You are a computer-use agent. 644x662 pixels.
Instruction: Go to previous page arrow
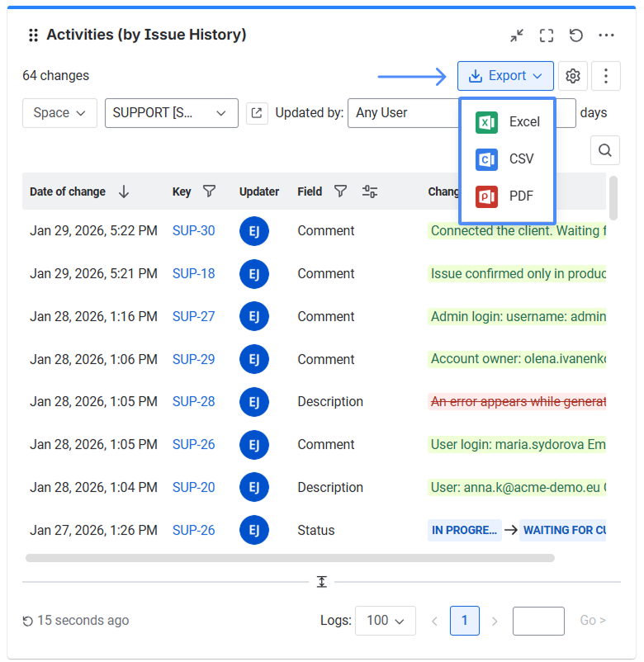[434, 622]
